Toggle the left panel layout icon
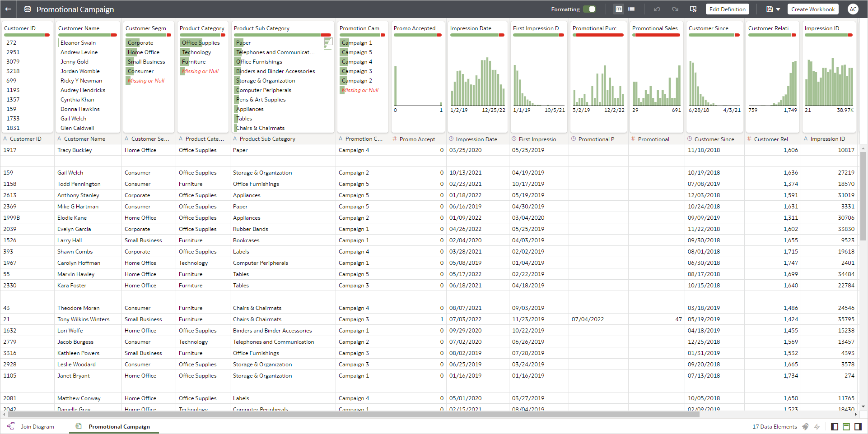868x434 pixels. (834, 426)
